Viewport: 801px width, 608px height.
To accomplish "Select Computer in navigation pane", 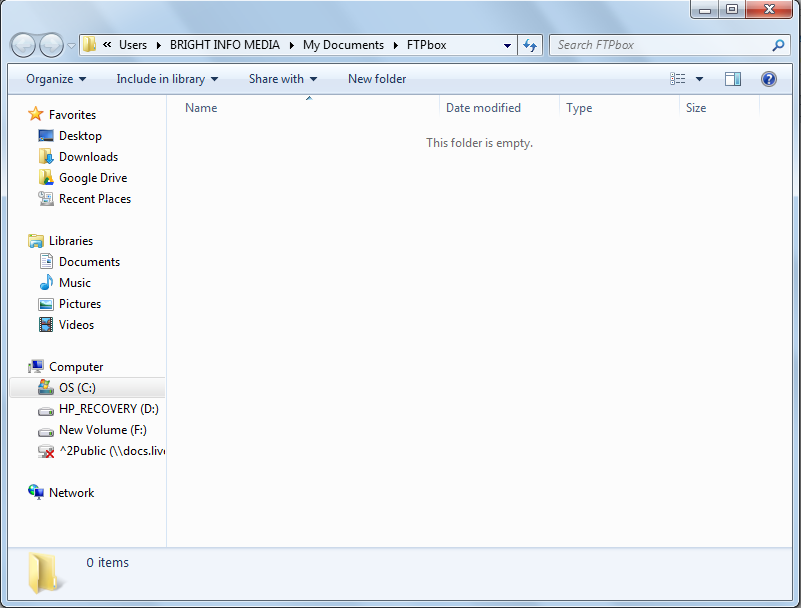I will (76, 367).
